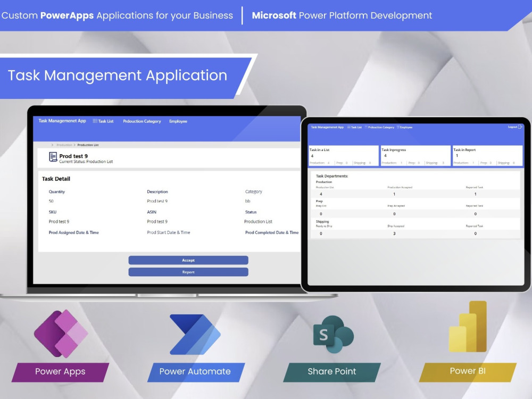
Task: Select the Task Inprogress card
Action: 415,156
